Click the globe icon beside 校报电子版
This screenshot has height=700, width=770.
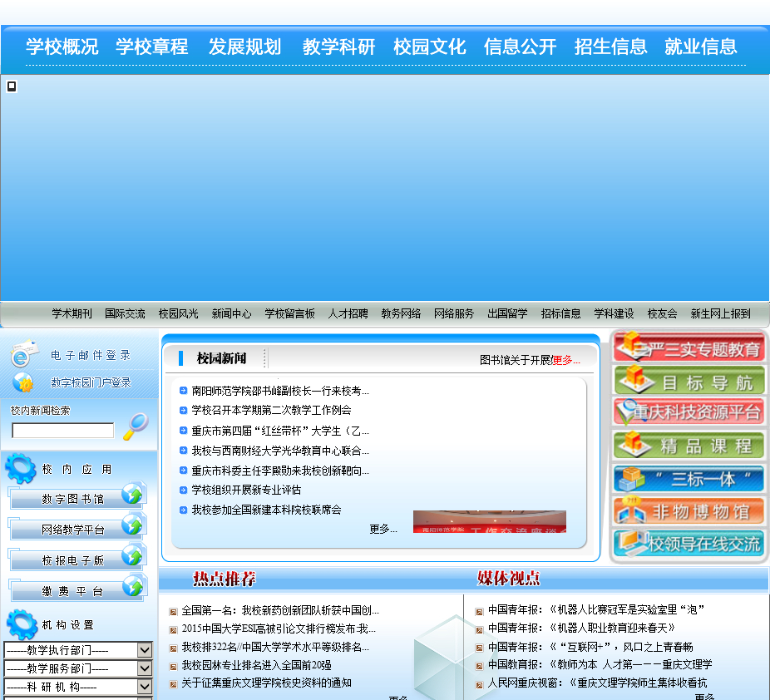pyautogui.click(x=132, y=555)
